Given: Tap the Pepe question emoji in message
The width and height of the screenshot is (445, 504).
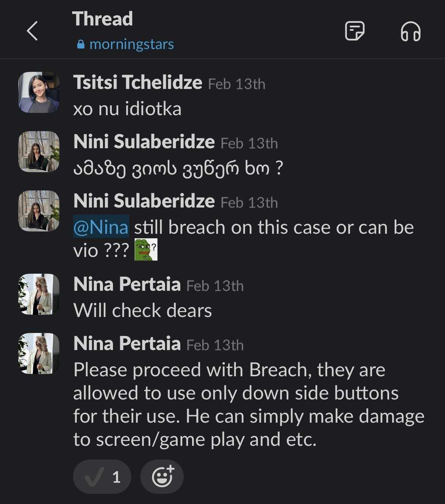Looking at the screenshot, I should click(x=146, y=250).
